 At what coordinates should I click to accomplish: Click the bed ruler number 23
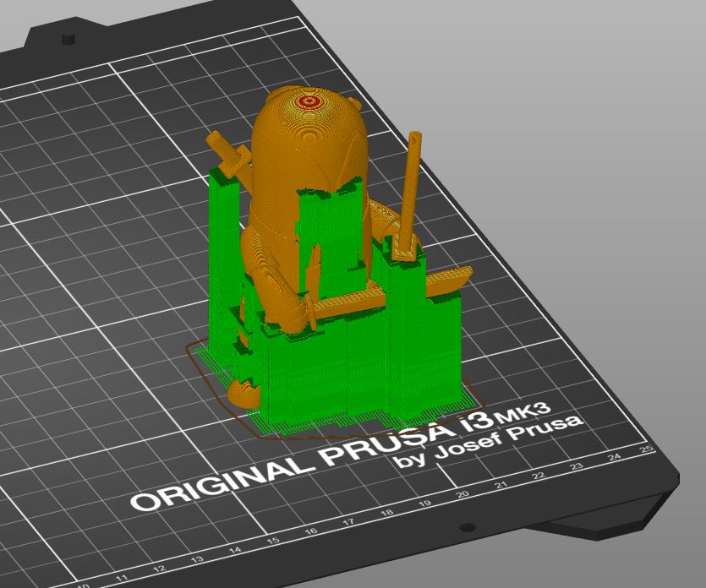pyautogui.click(x=577, y=466)
